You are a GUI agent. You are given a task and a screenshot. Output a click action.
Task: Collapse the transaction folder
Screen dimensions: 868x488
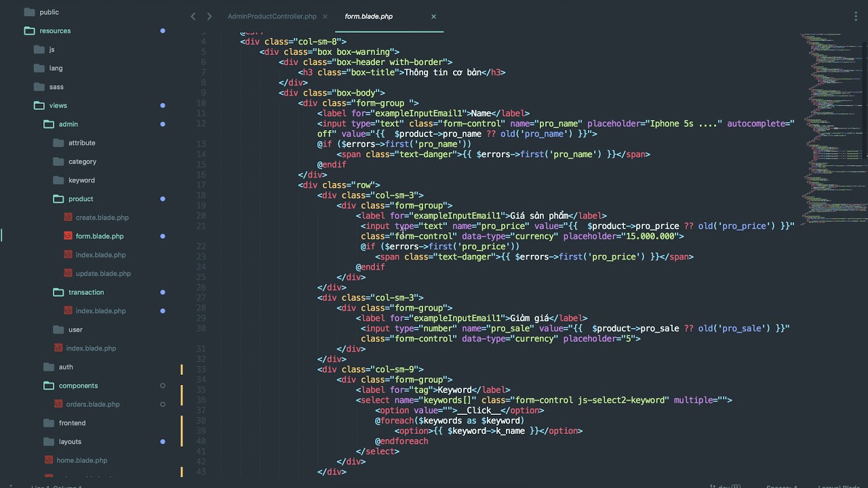pos(58,292)
